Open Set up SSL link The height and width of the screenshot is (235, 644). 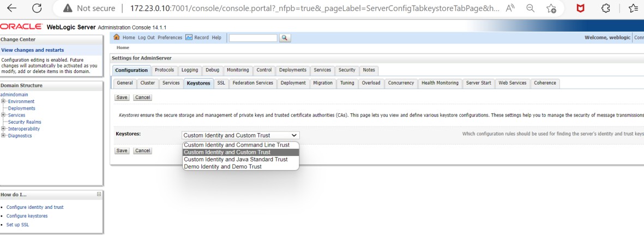(x=17, y=225)
